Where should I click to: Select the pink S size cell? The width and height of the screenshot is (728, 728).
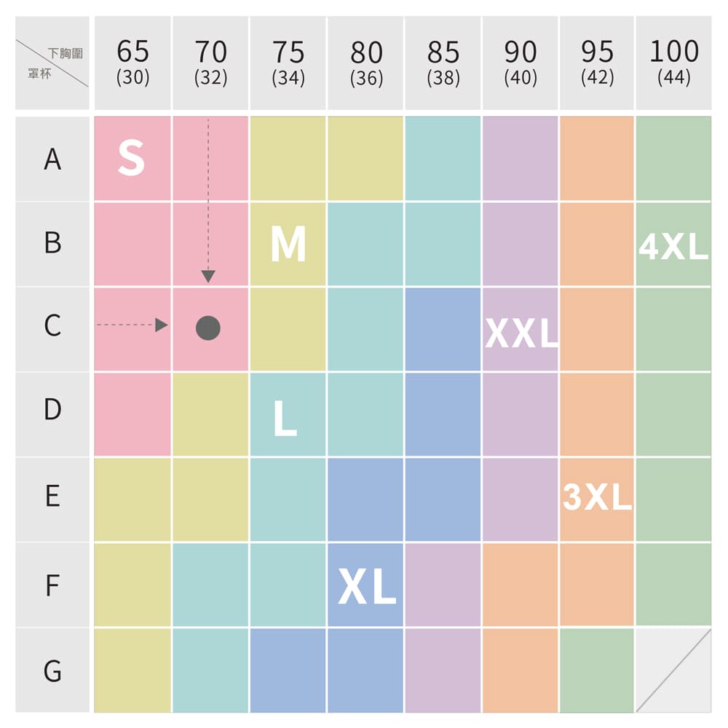tap(132, 159)
